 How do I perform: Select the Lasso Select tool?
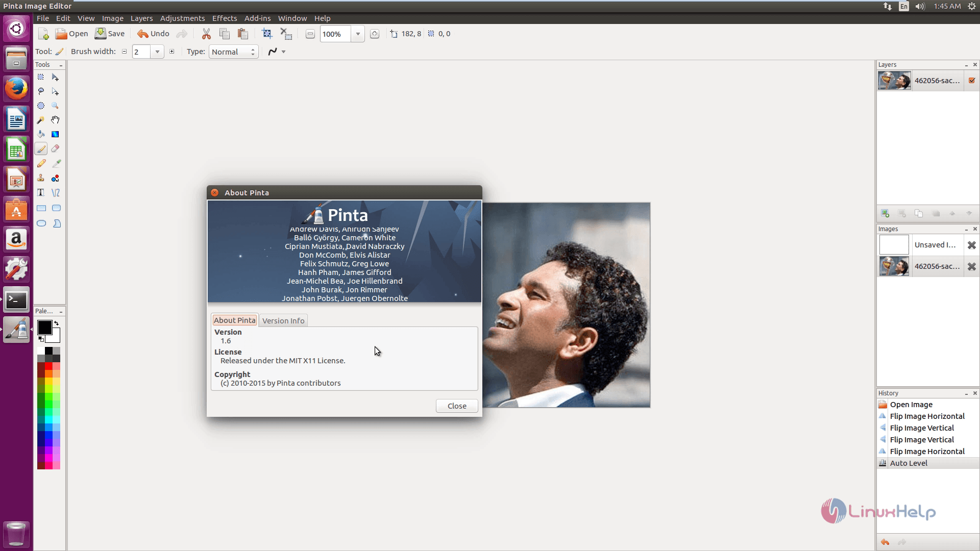coord(41,91)
